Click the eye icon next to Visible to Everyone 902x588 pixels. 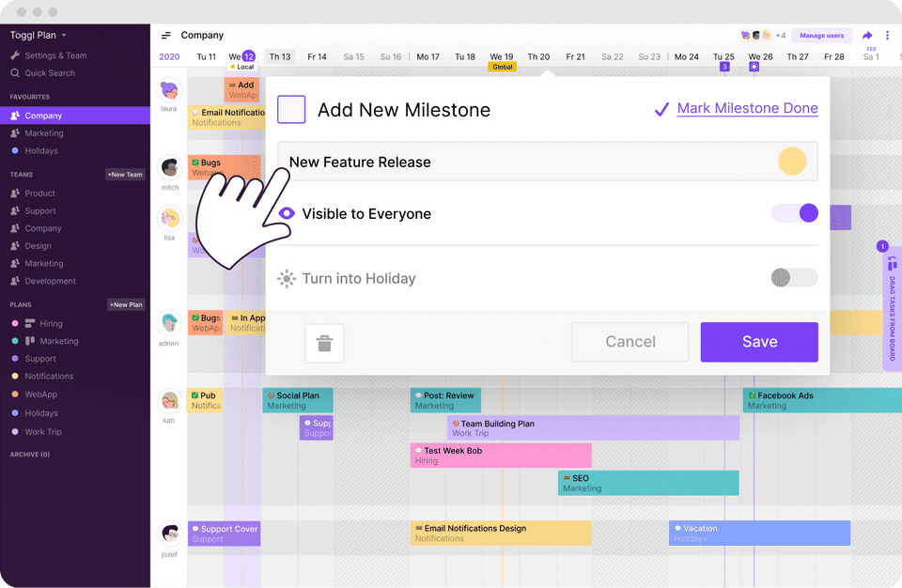287,214
